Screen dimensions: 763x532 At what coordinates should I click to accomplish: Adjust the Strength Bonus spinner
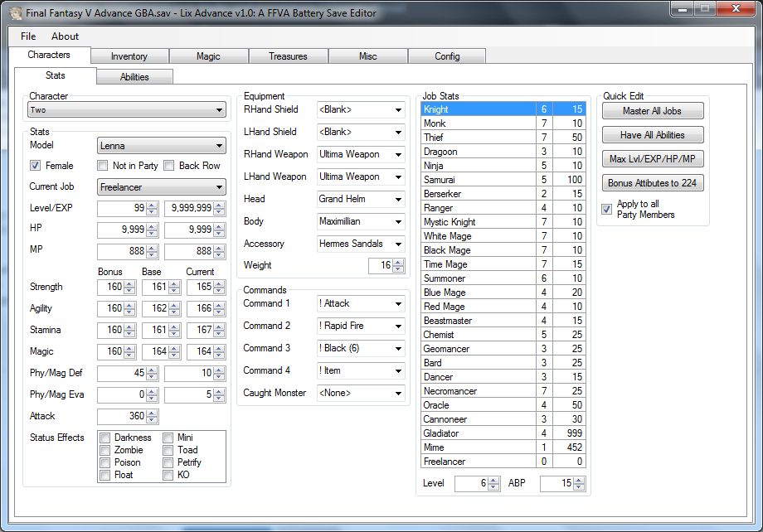(x=129, y=288)
